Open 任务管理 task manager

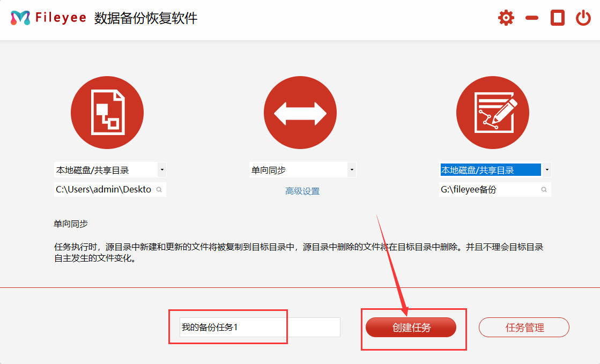(524, 328)
